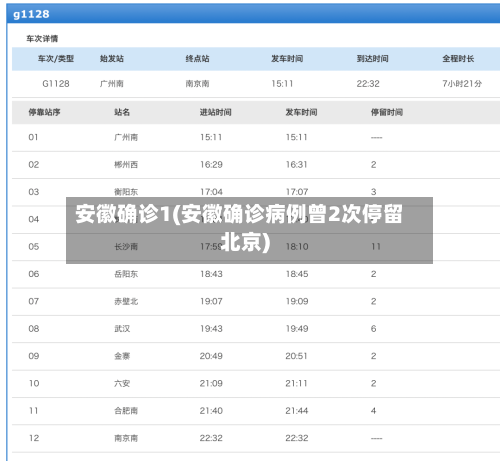Click the 到达时间 column header

point(372,59)
